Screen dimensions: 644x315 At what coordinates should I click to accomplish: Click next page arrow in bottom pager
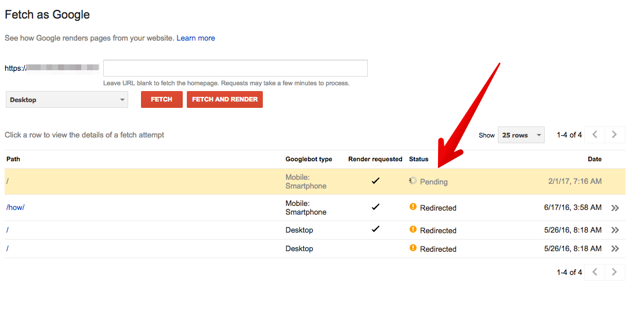615,272
